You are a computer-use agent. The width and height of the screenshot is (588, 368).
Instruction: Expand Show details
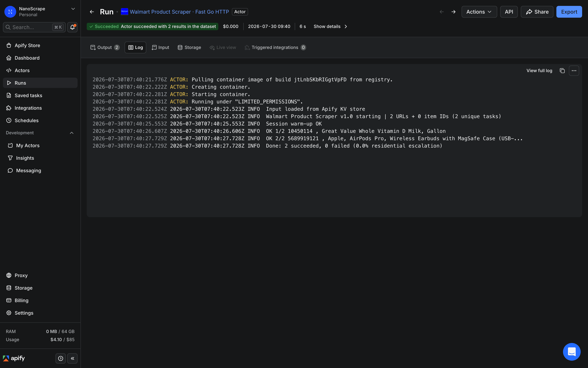click(330, 26)
